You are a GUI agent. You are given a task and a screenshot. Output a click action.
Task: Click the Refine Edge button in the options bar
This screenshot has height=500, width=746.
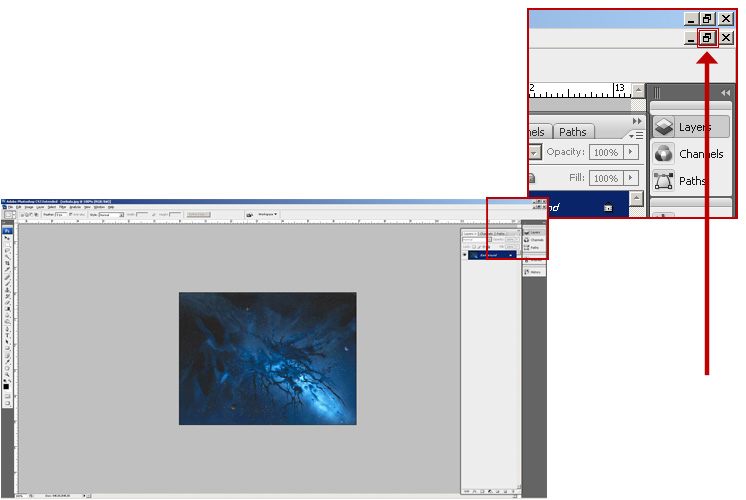197,215
